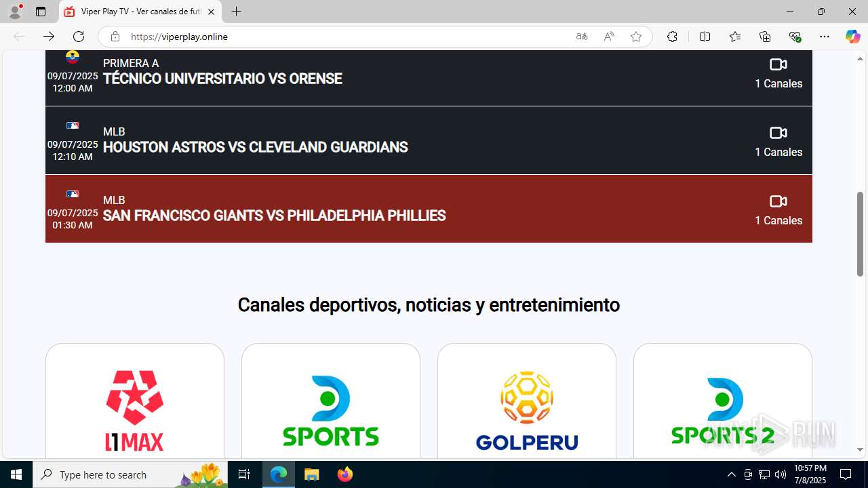Close the Viper Play TV tab
The height and width of the screenshot is (488, 868).
211,12
